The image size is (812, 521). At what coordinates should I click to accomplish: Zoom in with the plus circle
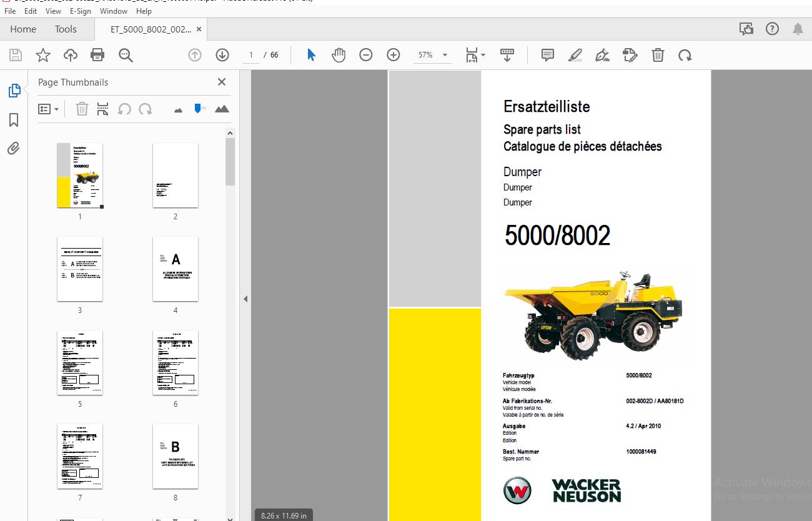pos(394,55)
